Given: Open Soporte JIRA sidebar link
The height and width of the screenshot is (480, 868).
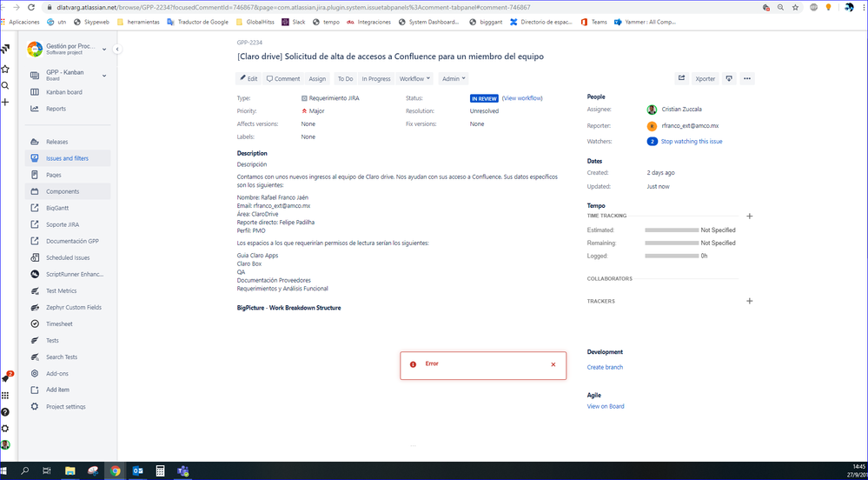Looking at the screenshot, I should [68, 224].
